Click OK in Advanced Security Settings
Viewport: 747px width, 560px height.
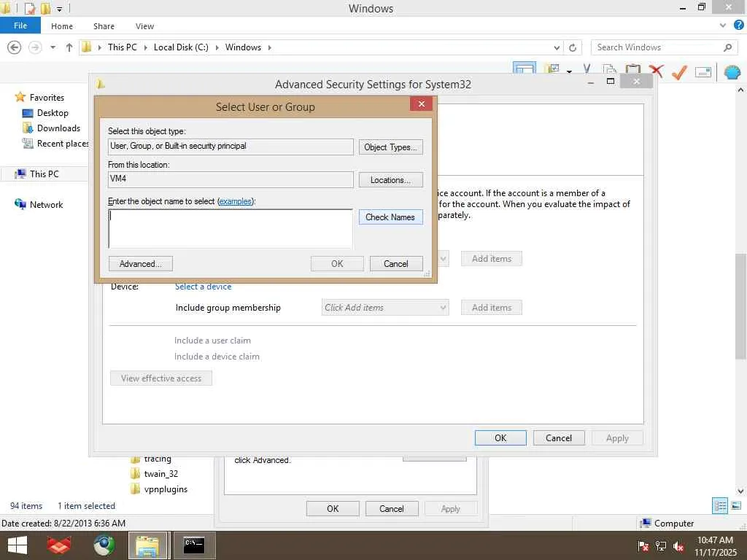(x=500, y=438)
